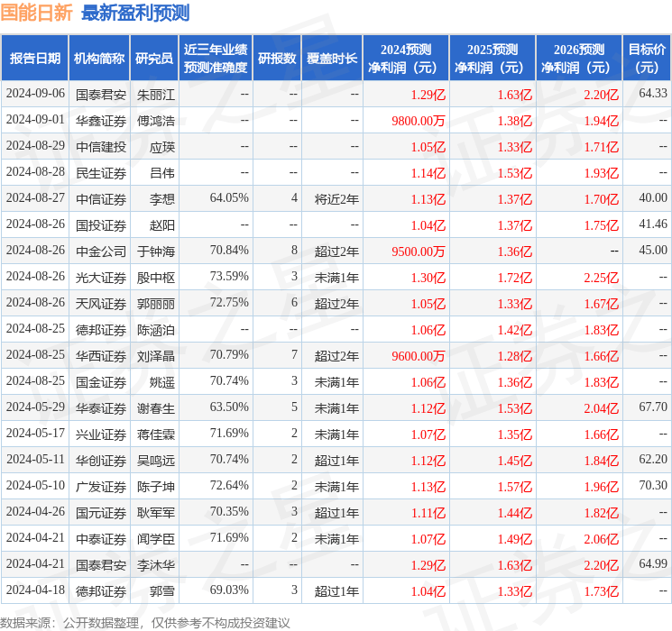Select accuracy value 63.50%
Screen dimensions: 672x631
(x=229, y=407)
